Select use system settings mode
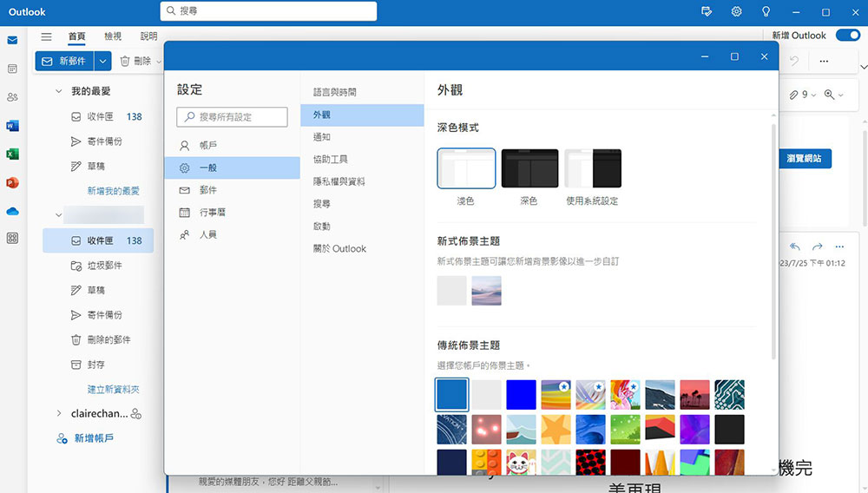The image size is (868, 493). (x=593, y=168)
